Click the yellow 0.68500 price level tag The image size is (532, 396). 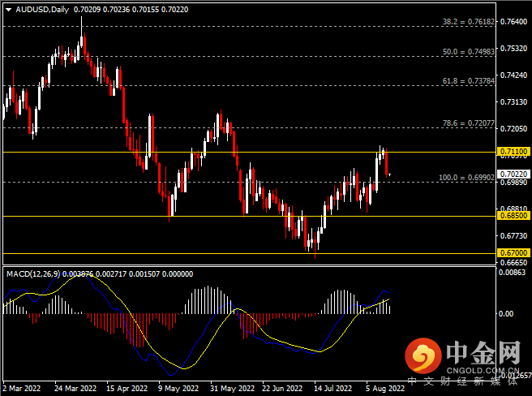[x=513, y=216]
